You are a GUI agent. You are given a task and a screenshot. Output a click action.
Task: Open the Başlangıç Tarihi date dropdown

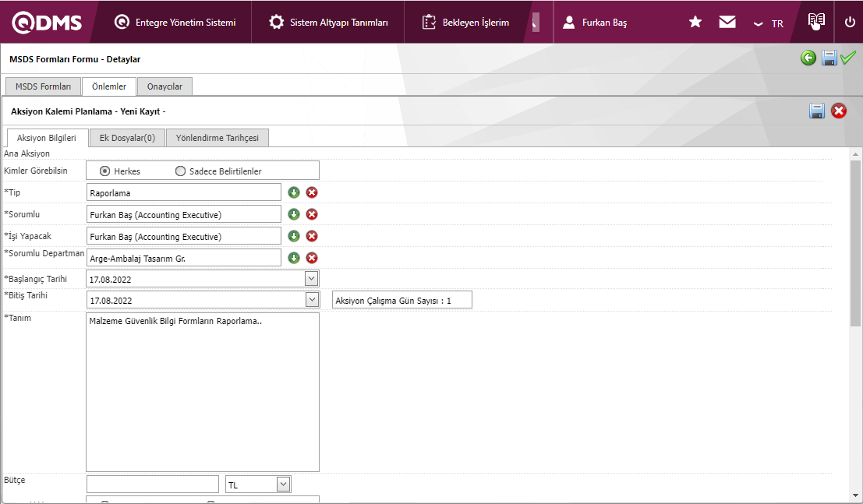tap(311, 278)
